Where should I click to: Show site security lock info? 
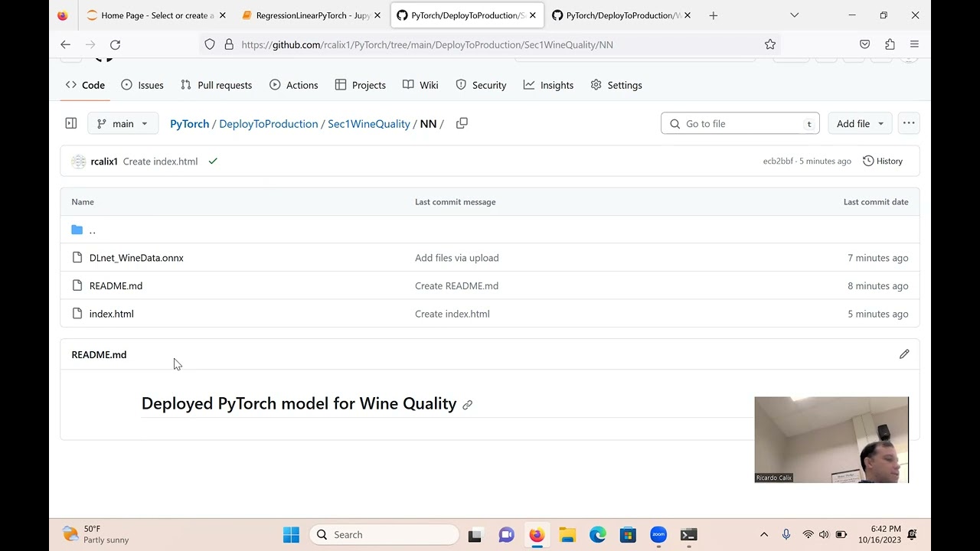[228, 44]
